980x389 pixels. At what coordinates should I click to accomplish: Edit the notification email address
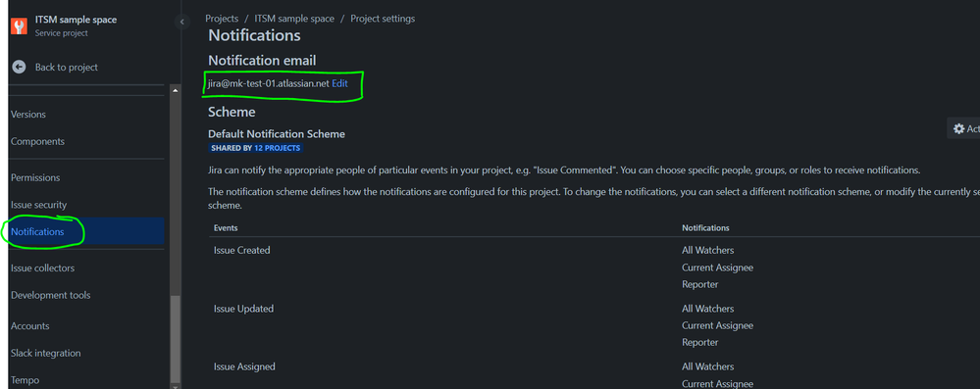pyautogui.click(x=340, y=83)
